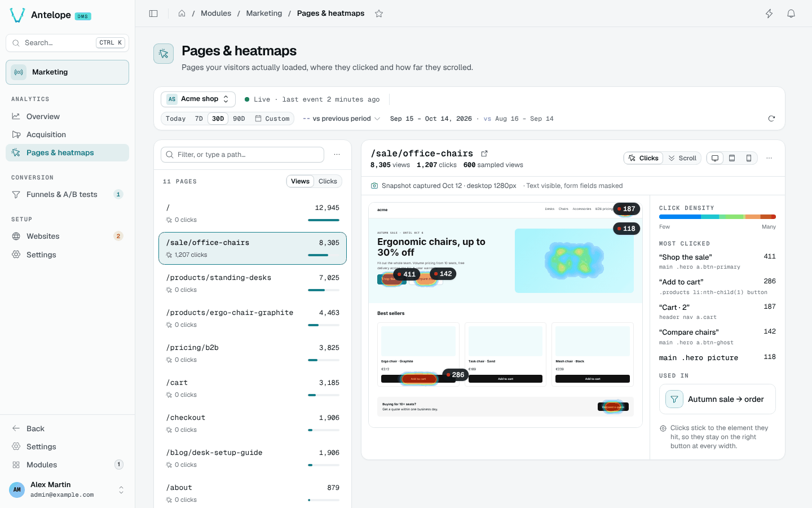Sort the pages list by Views

coord(300,181)
